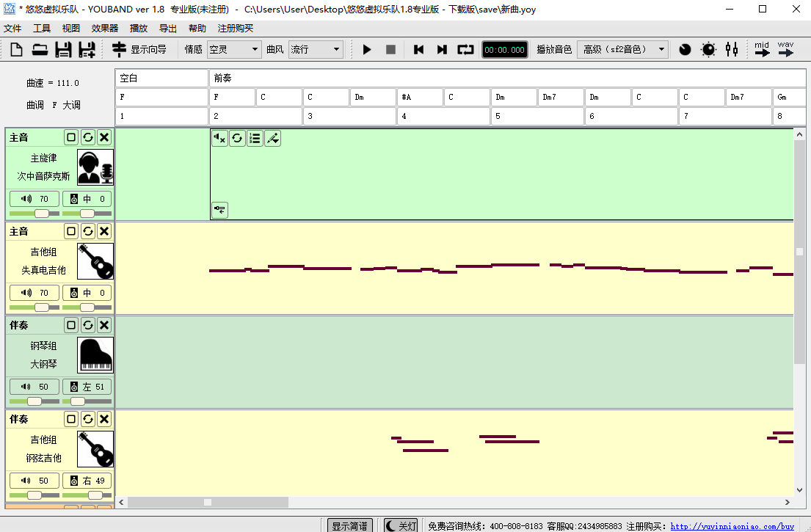
Task: Toggle the 关灯 lights-off button
Action: 401,526
